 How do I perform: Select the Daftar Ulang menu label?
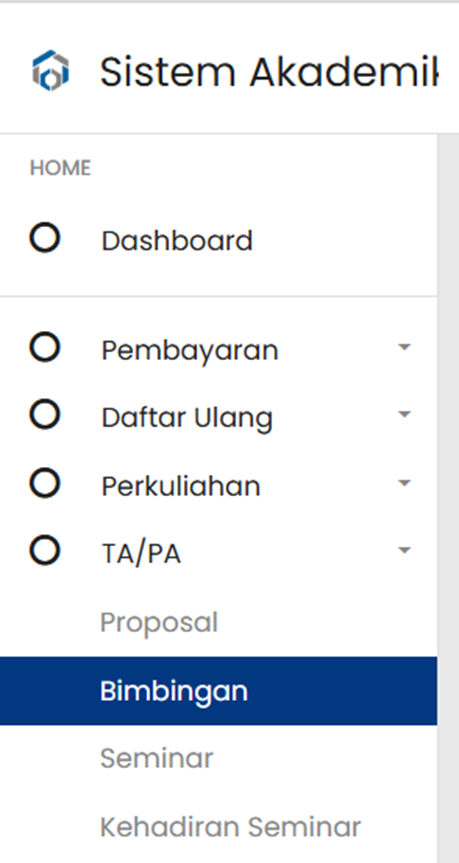click(x=187, y=418)
